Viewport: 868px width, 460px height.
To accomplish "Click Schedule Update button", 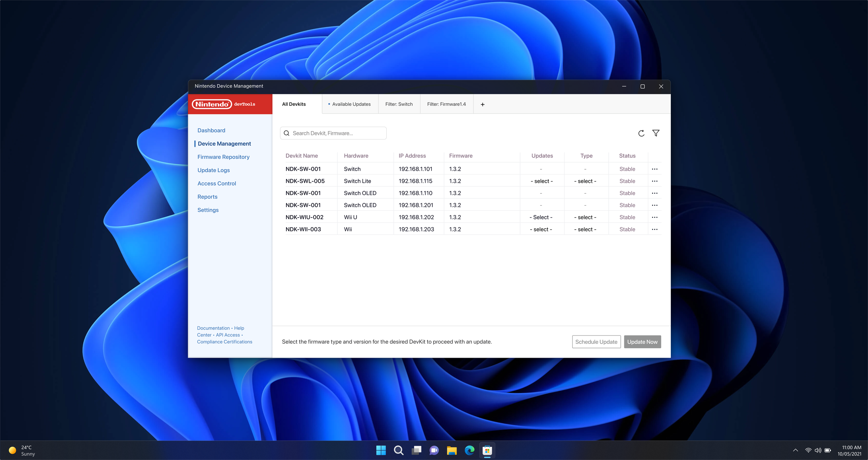I will pos(596,342).
